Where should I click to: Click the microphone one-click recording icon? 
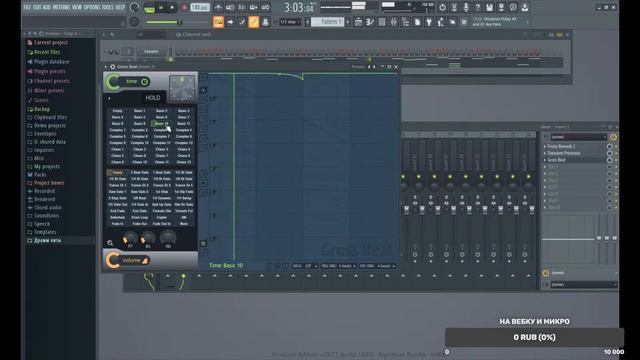[466, 7]
